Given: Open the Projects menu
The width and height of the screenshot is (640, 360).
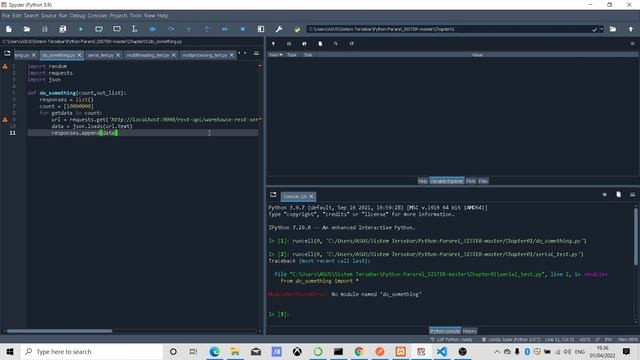Looking at the screenshot, I should pyautogui.click(x=118, y=16).
